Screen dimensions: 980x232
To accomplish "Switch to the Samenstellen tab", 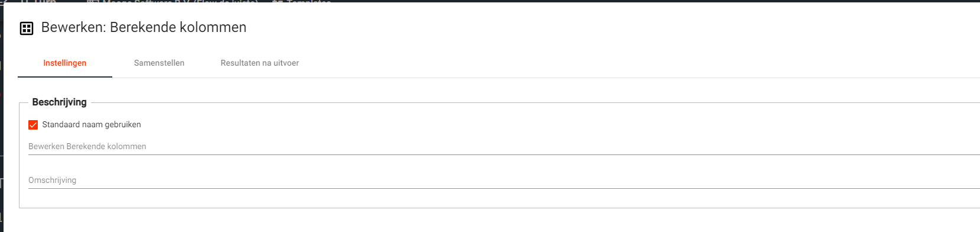I will coord(159,63).
